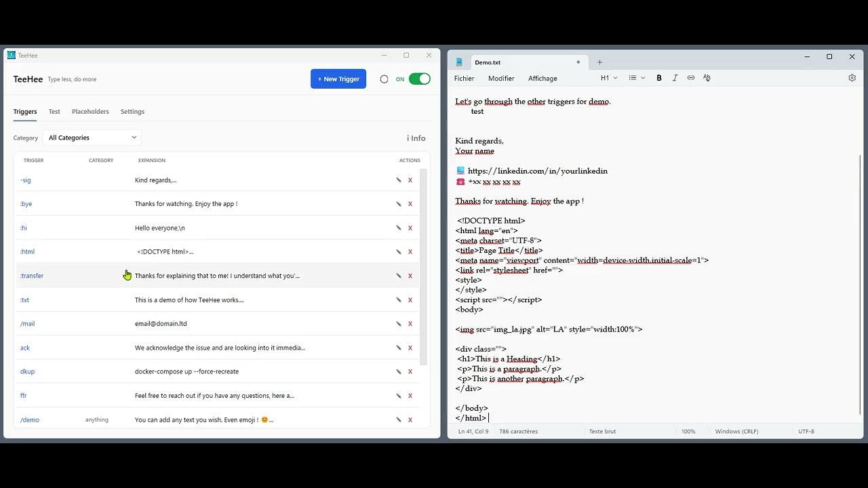868x488 pixels.
Task: Delete the dkup trigger
Action: pos(410,371)
